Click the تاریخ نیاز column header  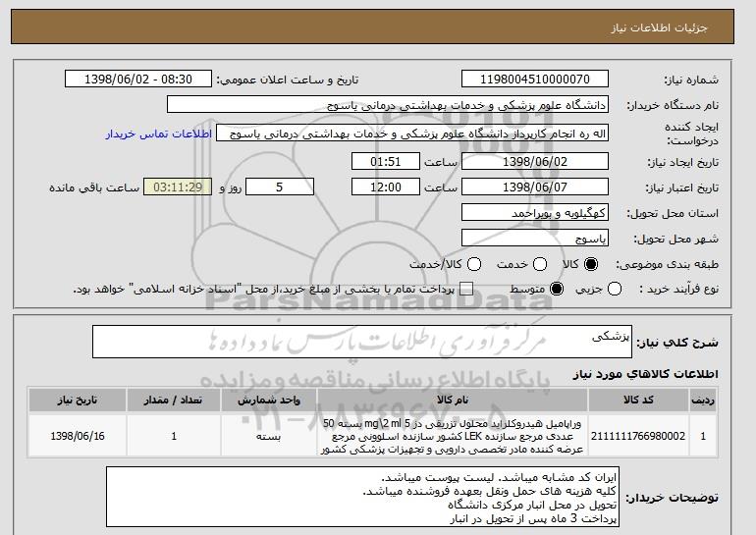click(78, 401)
